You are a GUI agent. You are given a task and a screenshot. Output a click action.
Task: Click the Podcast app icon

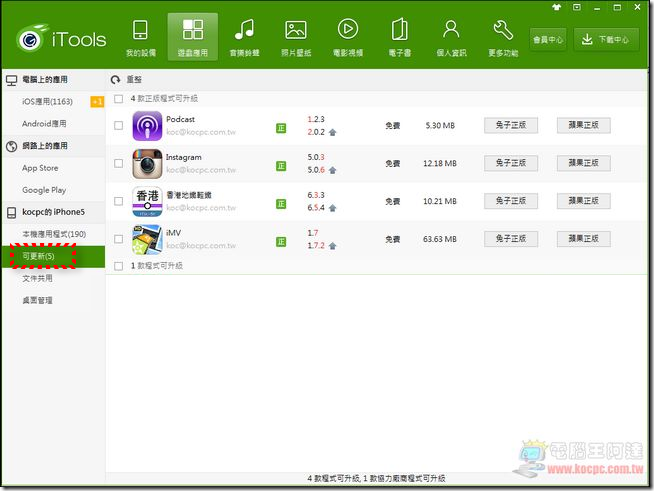(x=147, y=126)
